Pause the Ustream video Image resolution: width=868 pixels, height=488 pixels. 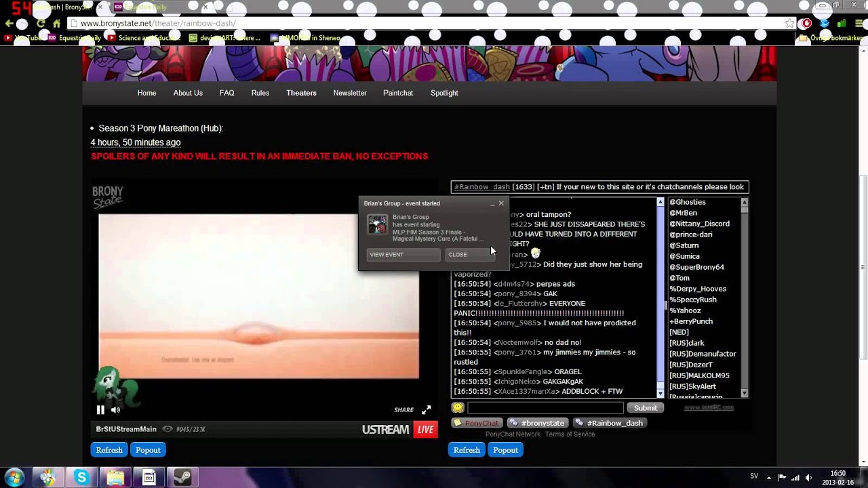[x=100, y=409]
